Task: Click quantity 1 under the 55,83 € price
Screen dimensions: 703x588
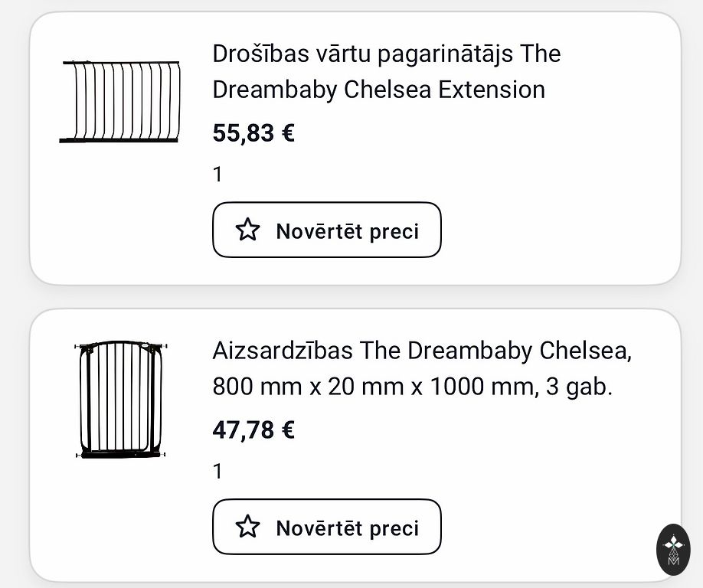Action: click(217, 175)
